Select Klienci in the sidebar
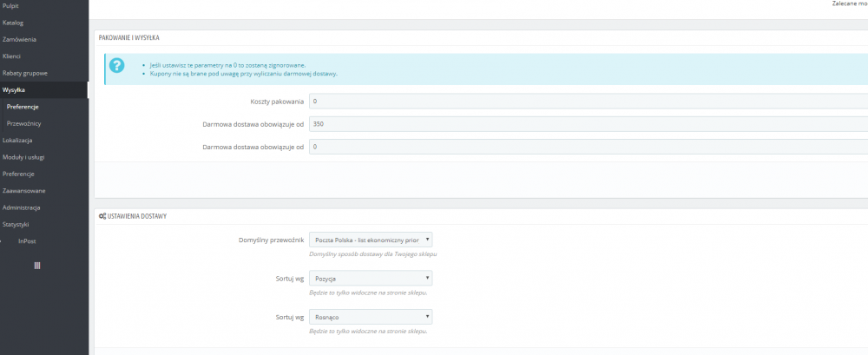 tap(12, 56)
